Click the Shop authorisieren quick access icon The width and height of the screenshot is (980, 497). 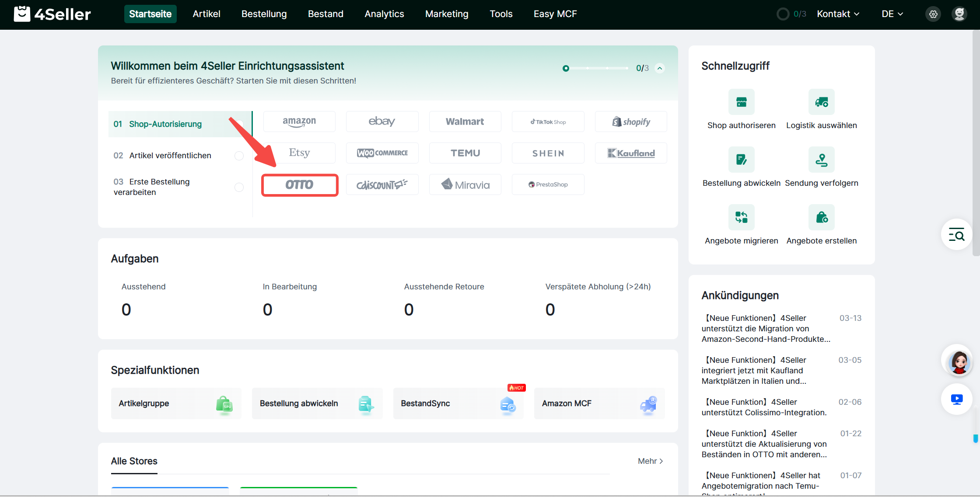tap(741, 102)
